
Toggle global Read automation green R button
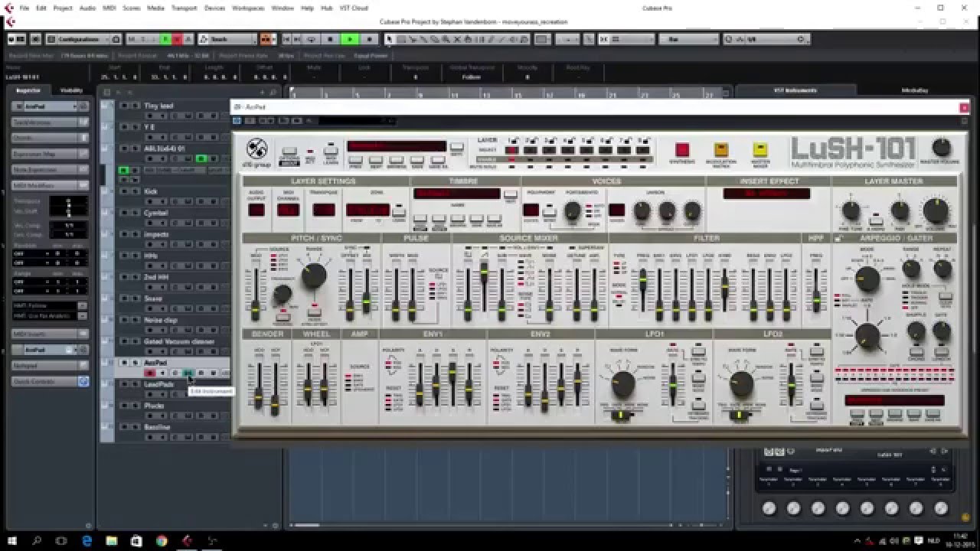tap(166, 39)
